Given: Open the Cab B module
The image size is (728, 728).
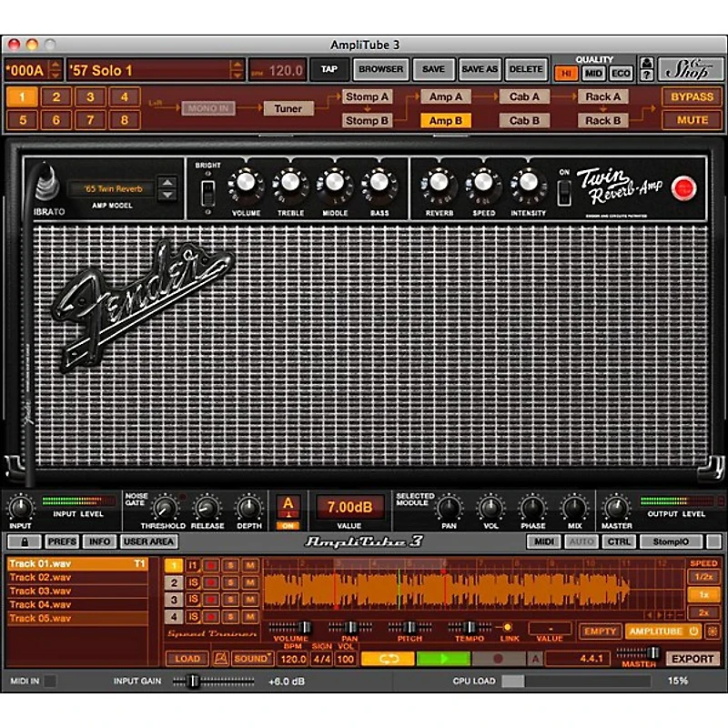Looking at the screenshot, I should [524, 121].
